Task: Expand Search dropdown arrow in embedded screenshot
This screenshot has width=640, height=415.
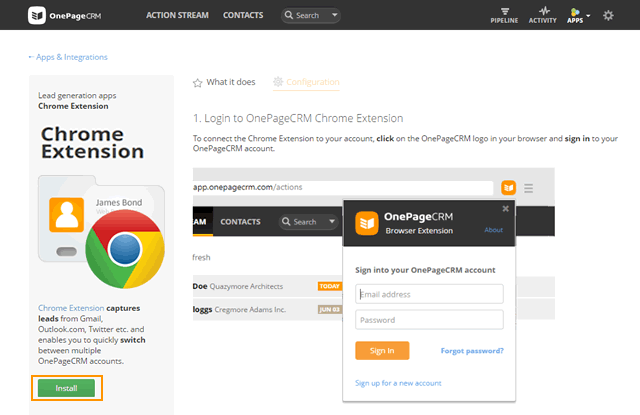Action: point(332,222)
